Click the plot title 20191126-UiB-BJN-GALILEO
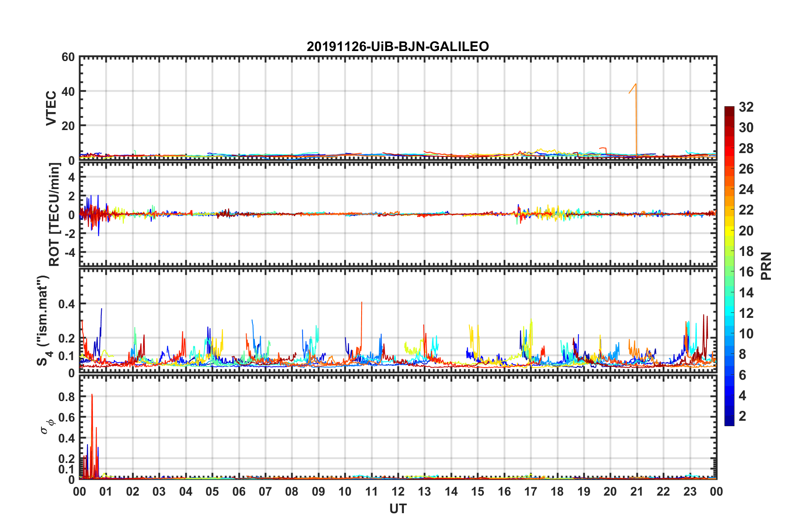Image resolution: width=796 pixels, height=532 pixels. point(398,46)
